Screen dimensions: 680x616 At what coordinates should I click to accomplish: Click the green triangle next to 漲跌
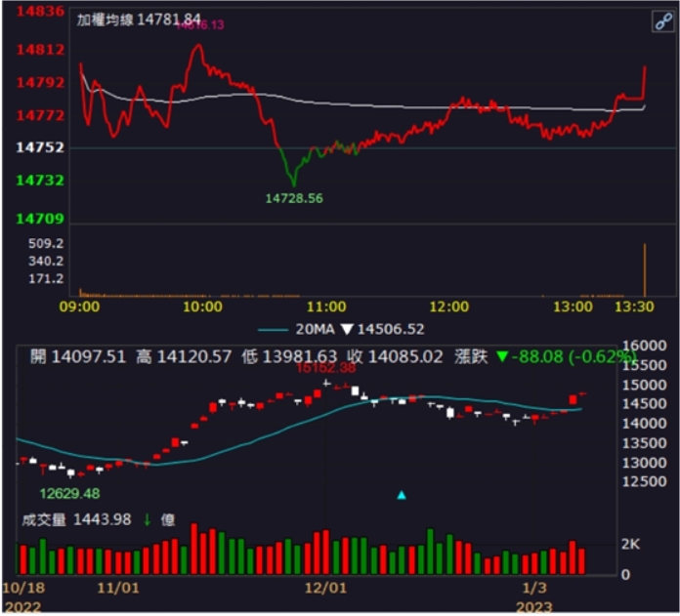(x=502, y=357)
